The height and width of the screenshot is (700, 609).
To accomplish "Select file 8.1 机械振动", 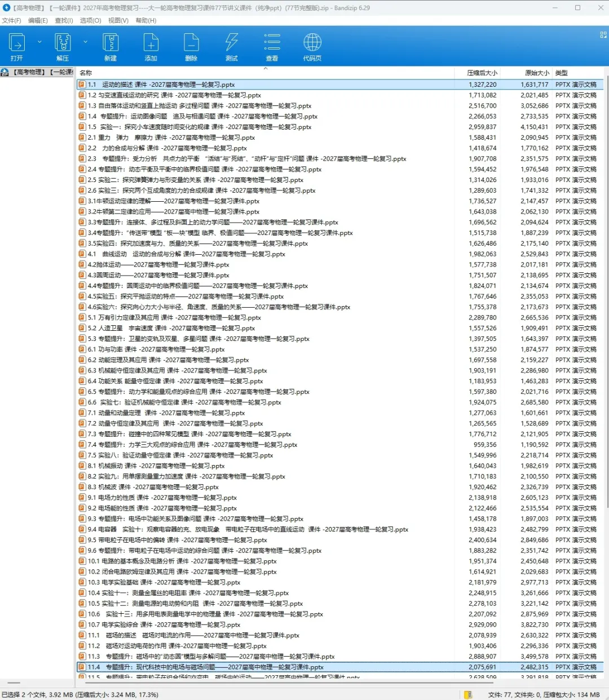I will click(x=340, y=466).
